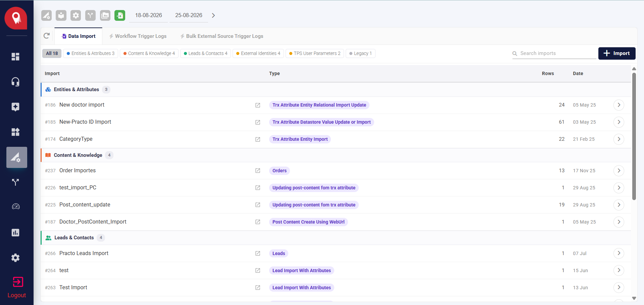Screen dimensions: 644x305
Task: Open the 25-08-2026 end date field
Action: click(189, 15)
